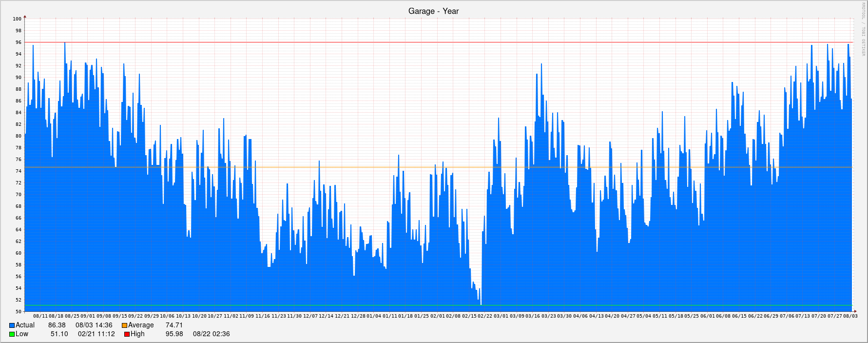Click the x-axis date 06/15
Image resolution: width=868 pixels, height=343 pixels.
tap(739, 316)
